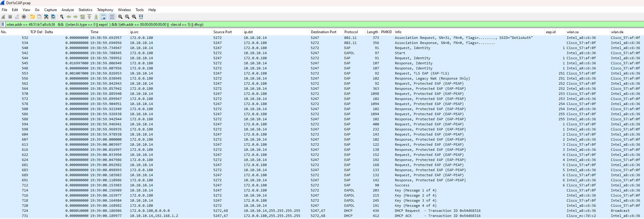The image size is (644, 219).
Task: Close this capture file via toolbar
Action: 46,17
